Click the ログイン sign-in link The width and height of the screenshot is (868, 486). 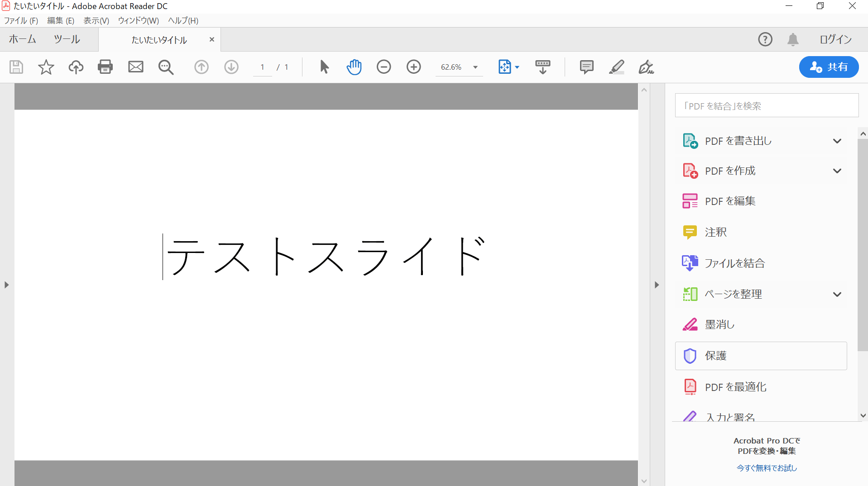pos(835,39)
